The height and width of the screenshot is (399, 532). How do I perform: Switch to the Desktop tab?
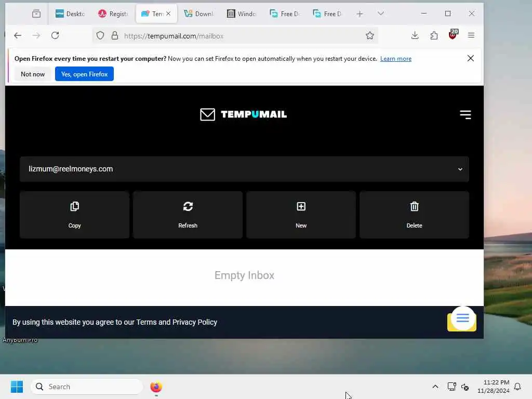coord(70,14)
